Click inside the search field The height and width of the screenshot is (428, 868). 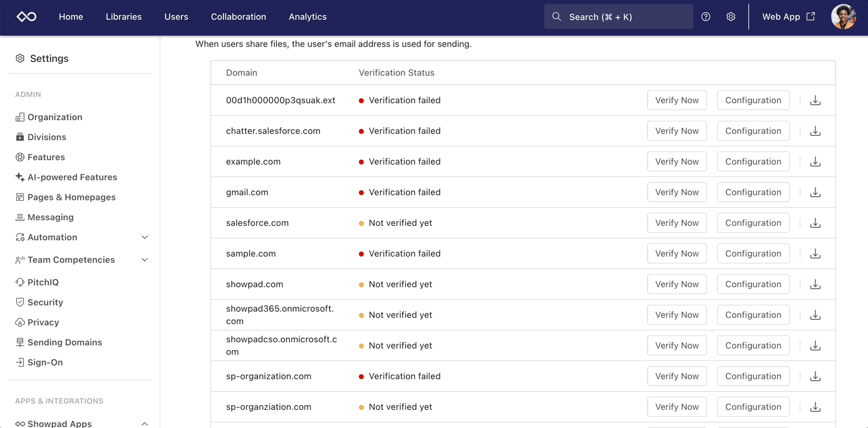pyautogui.click(x=618, y=17)
